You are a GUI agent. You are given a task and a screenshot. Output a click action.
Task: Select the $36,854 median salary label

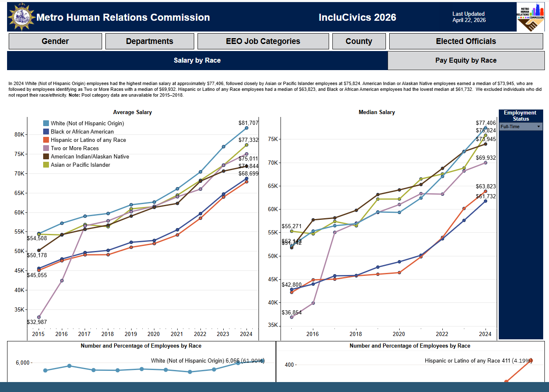pyautogui.click(x=292, y=313)
